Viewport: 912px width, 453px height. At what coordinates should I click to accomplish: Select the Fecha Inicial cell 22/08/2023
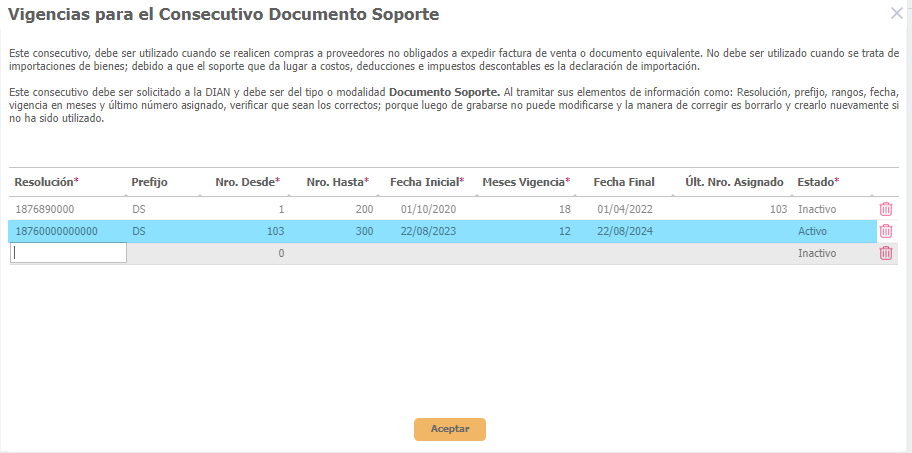[x=428, y=231]
